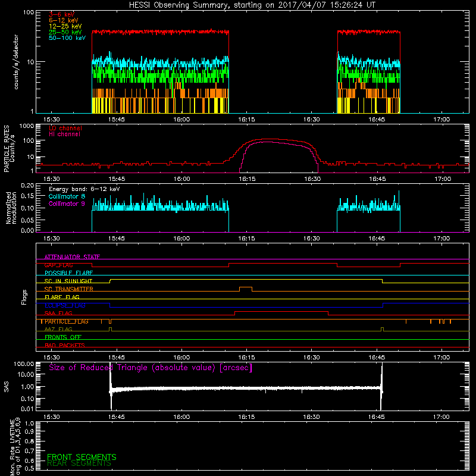Viewport: 476px width, 476px height.
Task: Select the green FRONTS_OFF label
Action: (63, 337)
